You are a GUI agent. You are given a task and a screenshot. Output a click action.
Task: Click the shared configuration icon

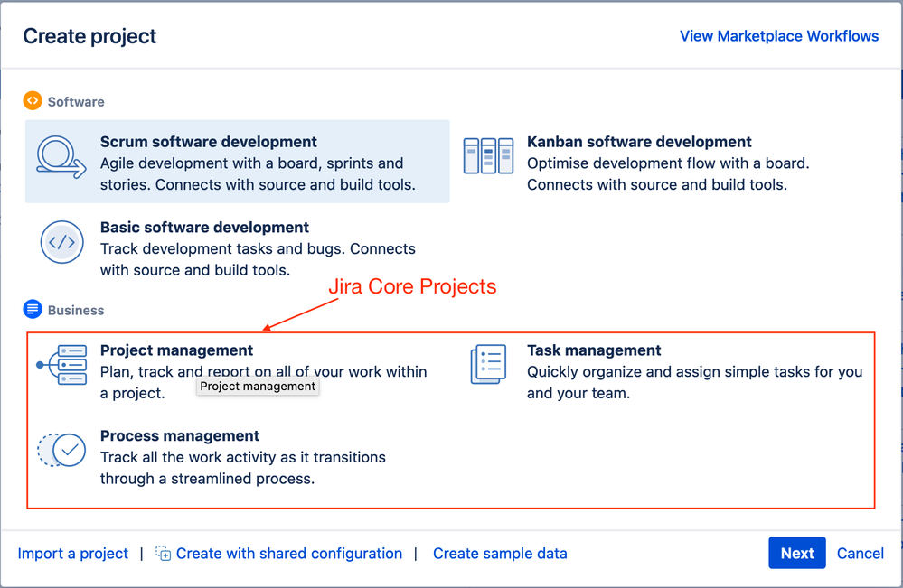tap(163, 554)
